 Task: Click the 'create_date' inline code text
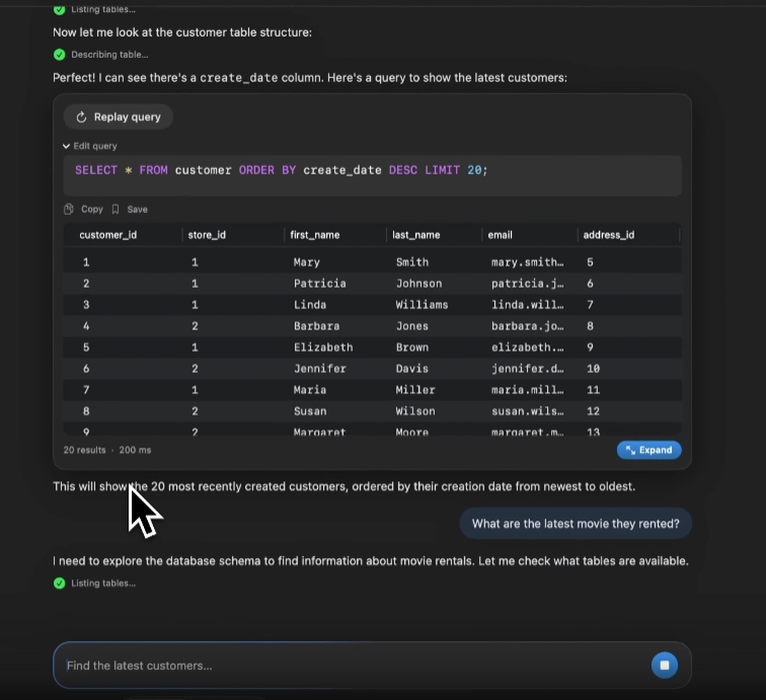click(x=239, y=77)
